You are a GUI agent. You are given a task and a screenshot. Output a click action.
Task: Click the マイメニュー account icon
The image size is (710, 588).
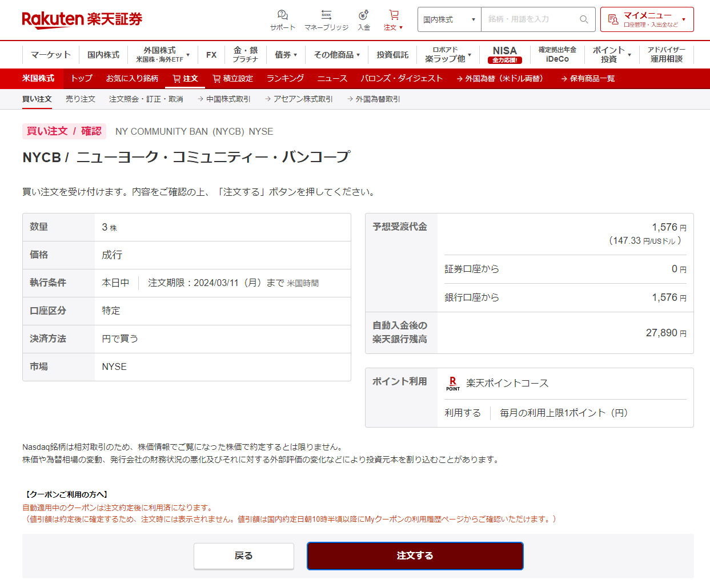click(613, 19)
